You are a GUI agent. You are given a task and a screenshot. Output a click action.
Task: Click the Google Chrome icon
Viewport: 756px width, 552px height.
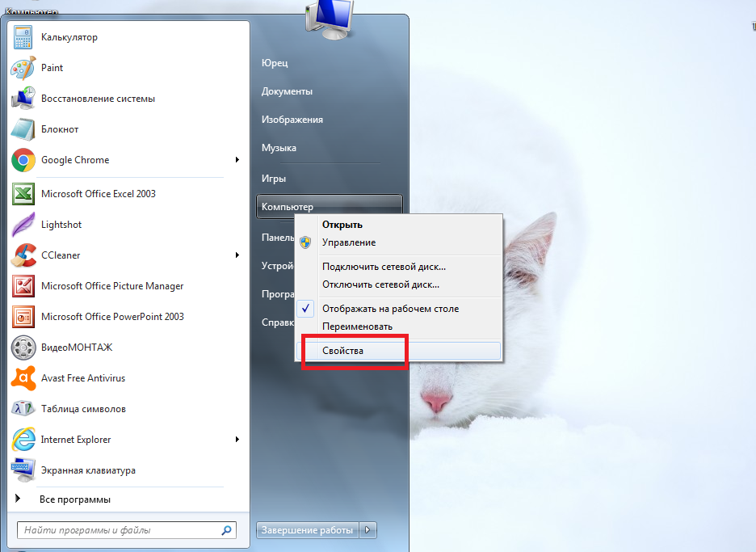click(23, 160)
